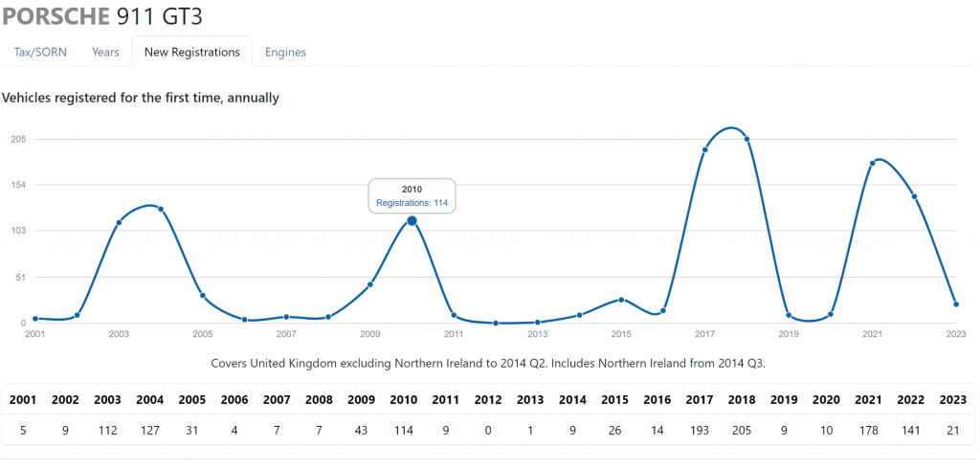The width and height of the screenshot is (980, 471).
Task: Open the Engines tab
Action: [x=285, y=52]
